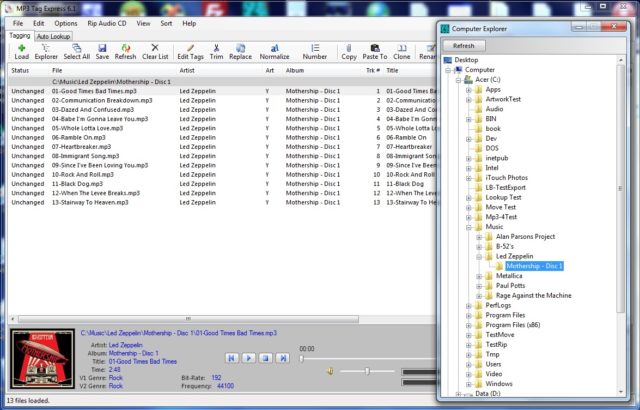This screenshot has width=640, height=410.
Task: Click the Acer (C:) drive icon
Action: (x=469, y=80)
